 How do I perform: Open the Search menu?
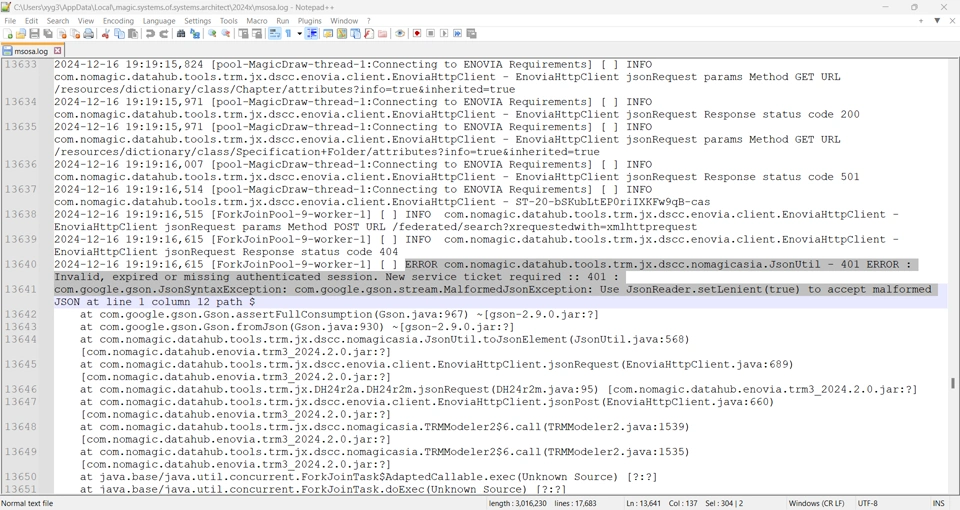click(58, 21)
